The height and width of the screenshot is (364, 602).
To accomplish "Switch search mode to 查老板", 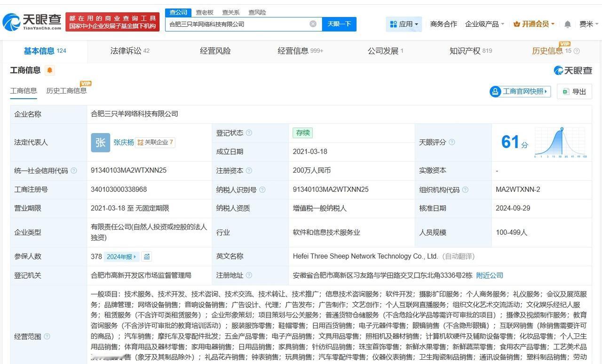I will click(205, 12).
